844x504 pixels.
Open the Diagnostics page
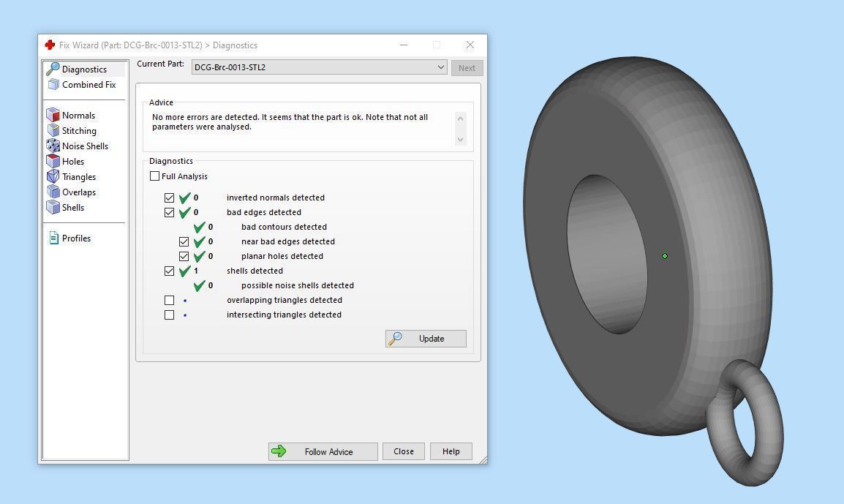point(85,69)
